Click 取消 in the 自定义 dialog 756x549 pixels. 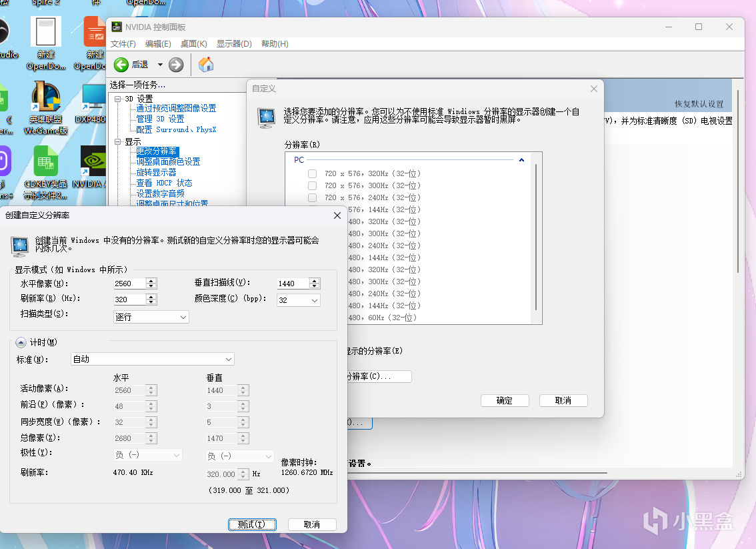[x=563, y=400]
